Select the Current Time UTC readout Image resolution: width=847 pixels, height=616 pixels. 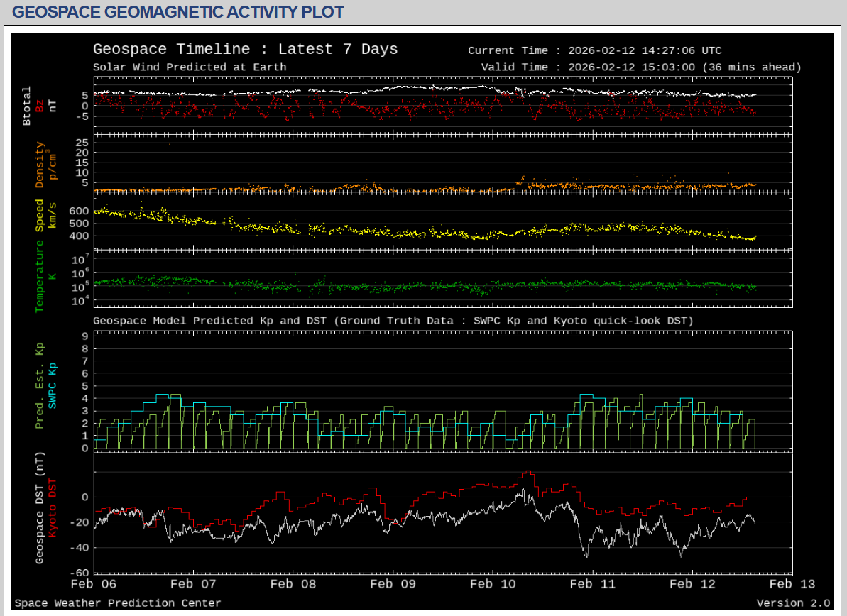[x=594, y=50]
